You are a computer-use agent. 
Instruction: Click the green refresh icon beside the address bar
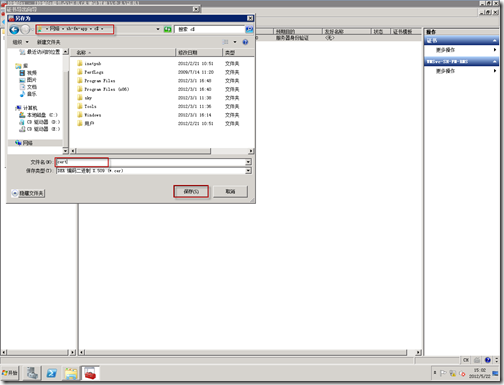point(167,29)
